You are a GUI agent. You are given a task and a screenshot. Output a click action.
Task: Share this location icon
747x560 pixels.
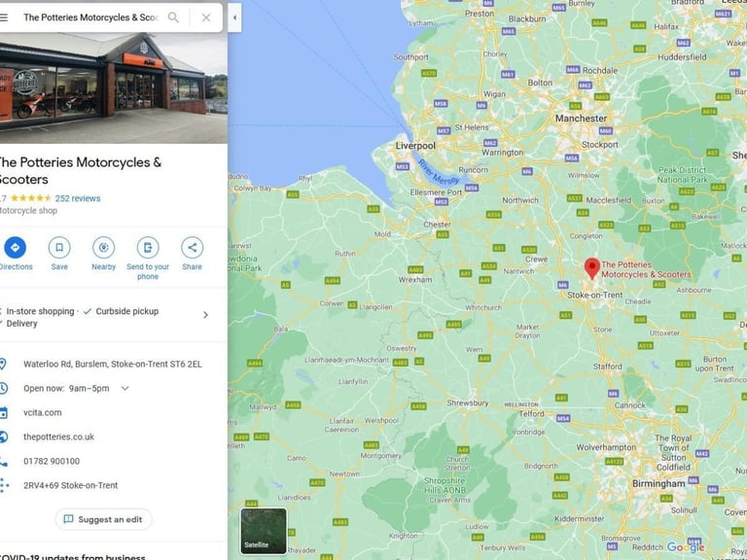coord(192,248)
